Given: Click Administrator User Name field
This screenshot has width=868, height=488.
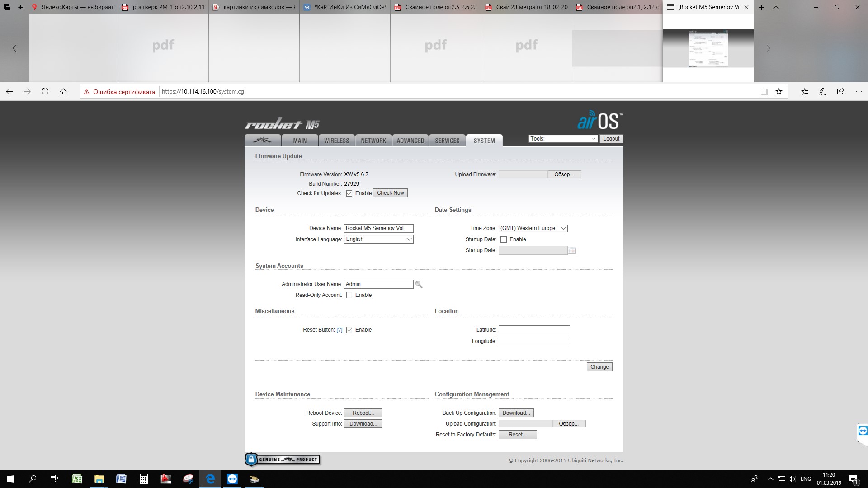Looking at the screenshot, I should 378,284.
